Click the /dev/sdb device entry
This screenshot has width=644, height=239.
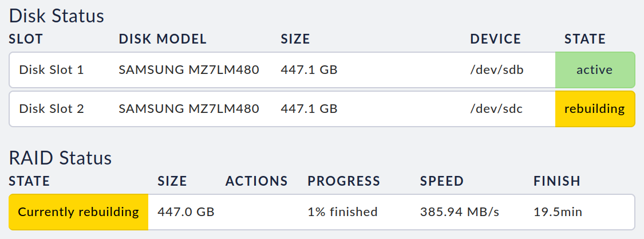point(497,70)
